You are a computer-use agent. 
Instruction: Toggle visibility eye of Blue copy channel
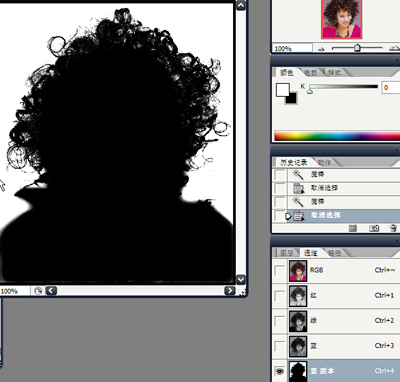click(x=279, y=371)
